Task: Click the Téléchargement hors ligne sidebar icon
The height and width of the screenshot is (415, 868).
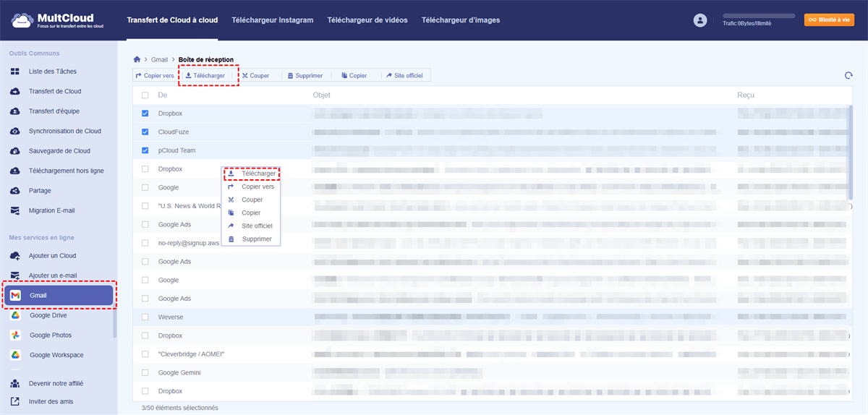Action: pos(14,171)
